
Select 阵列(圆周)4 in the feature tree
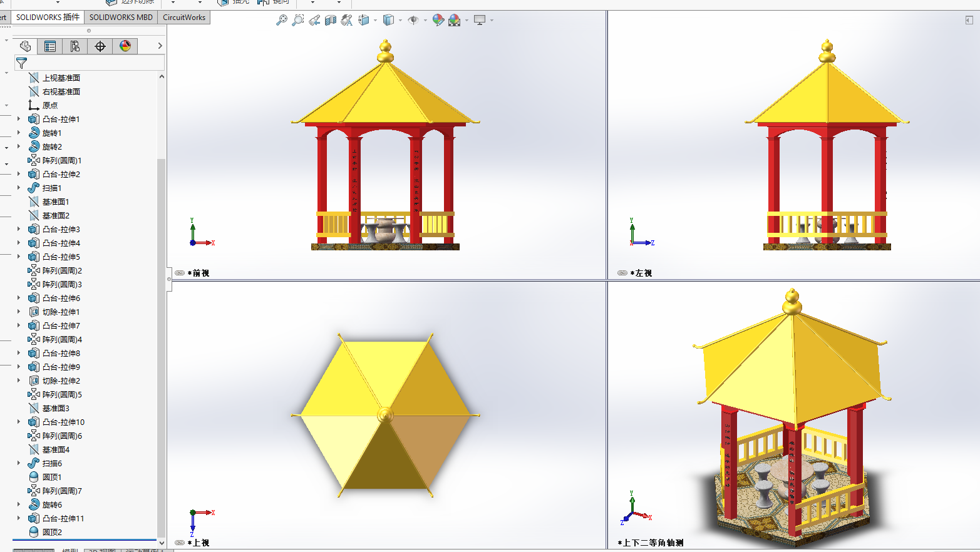[62, 339]
